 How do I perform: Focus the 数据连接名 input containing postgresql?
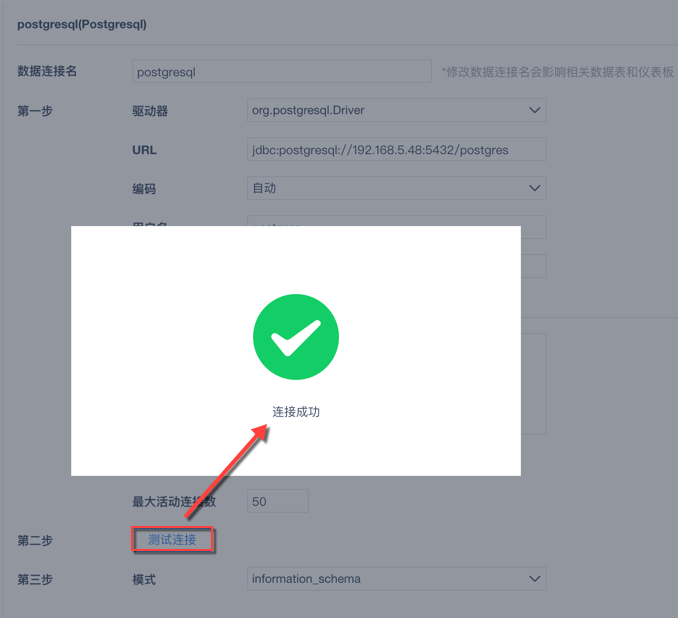pyautogui.click(x=281, y=71)
